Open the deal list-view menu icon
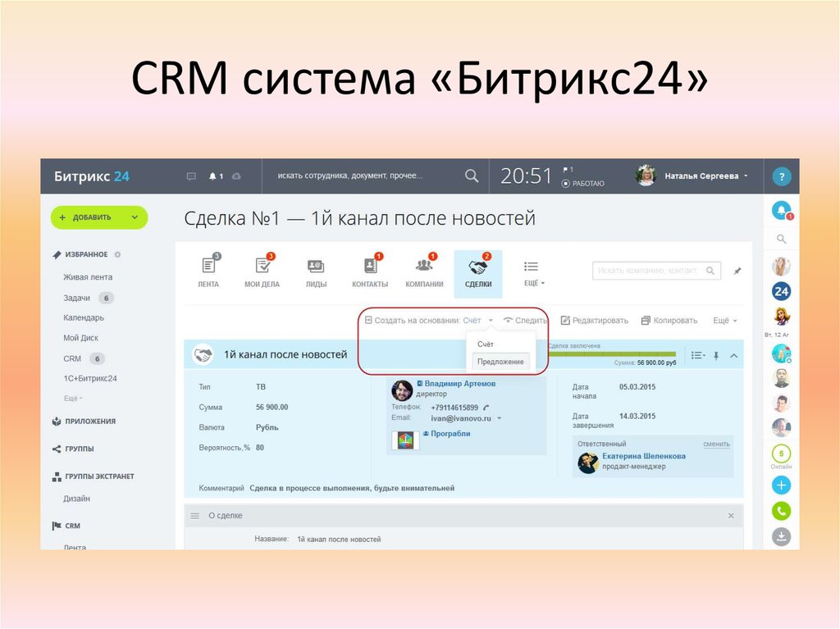Viewport: 840px width, 629px height. click(x=697, y=355)
